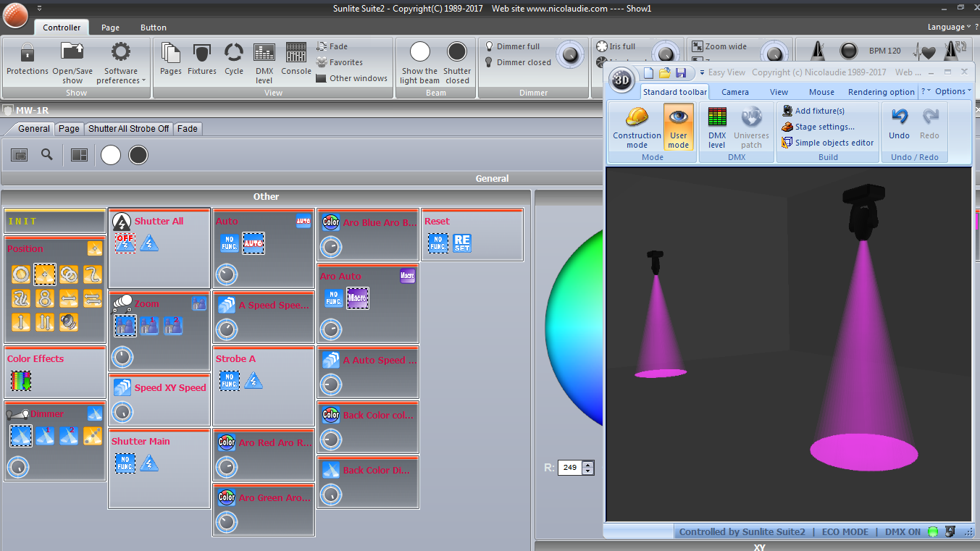Click the metronome icon beside BPM
Image resolution: width=980 pixels, height=551 pixels.
pyautogui.click(x=816, y=51)
